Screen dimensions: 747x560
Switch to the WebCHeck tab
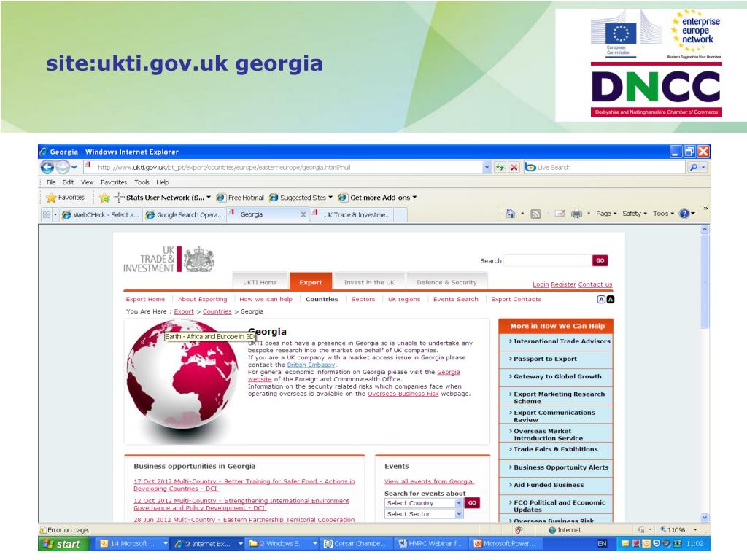coord(100,215)
